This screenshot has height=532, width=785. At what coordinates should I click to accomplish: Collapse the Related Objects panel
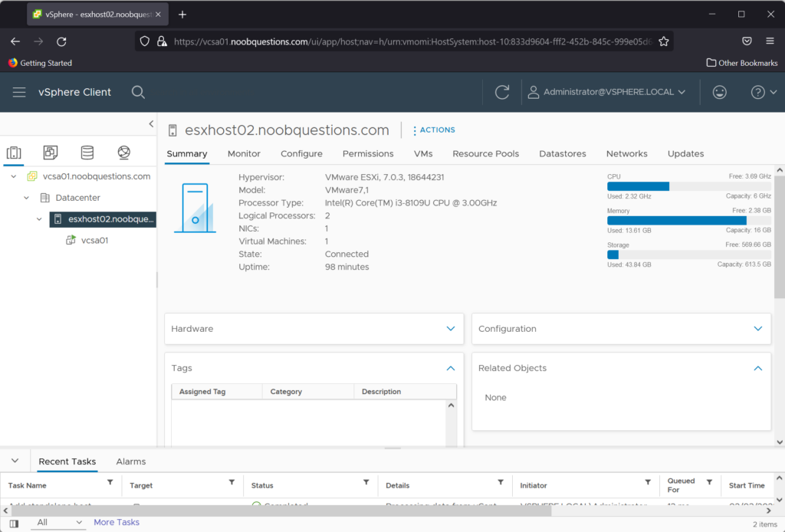point(758,369)
